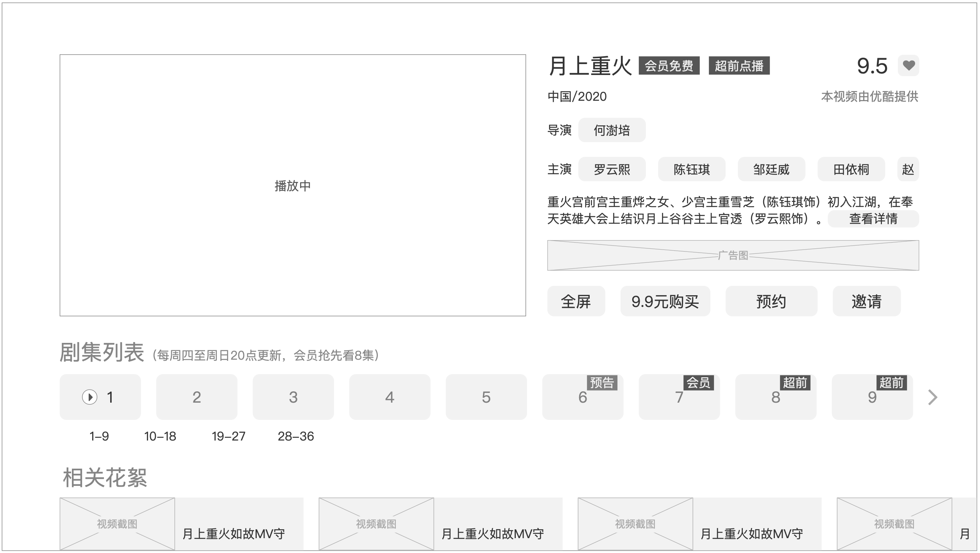Screen dimensions: 980x553
Task: Select episode 7 with 会员 tag
Action: (x=679, y=397)
